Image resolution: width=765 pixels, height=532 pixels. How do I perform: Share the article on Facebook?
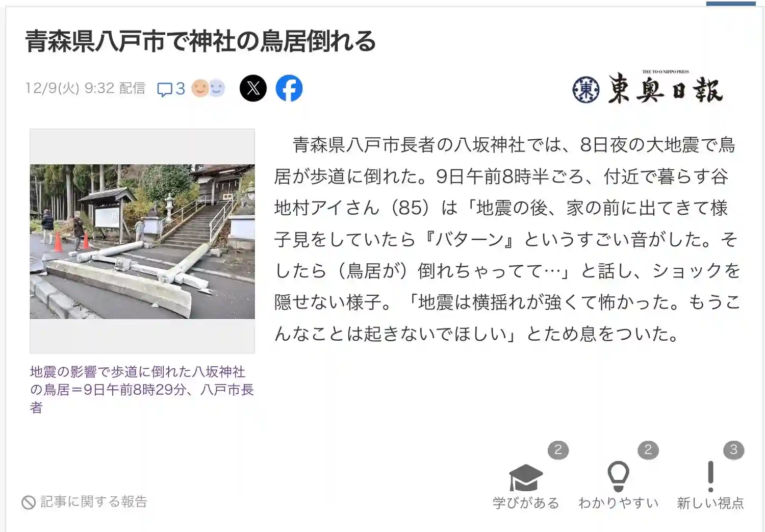(x=289, y=88)
